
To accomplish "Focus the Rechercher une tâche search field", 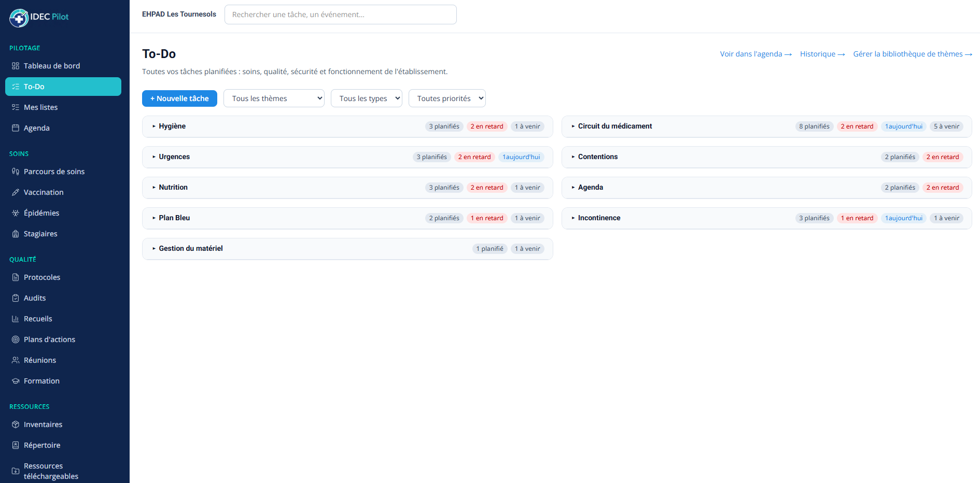I will tap(341, 15).
